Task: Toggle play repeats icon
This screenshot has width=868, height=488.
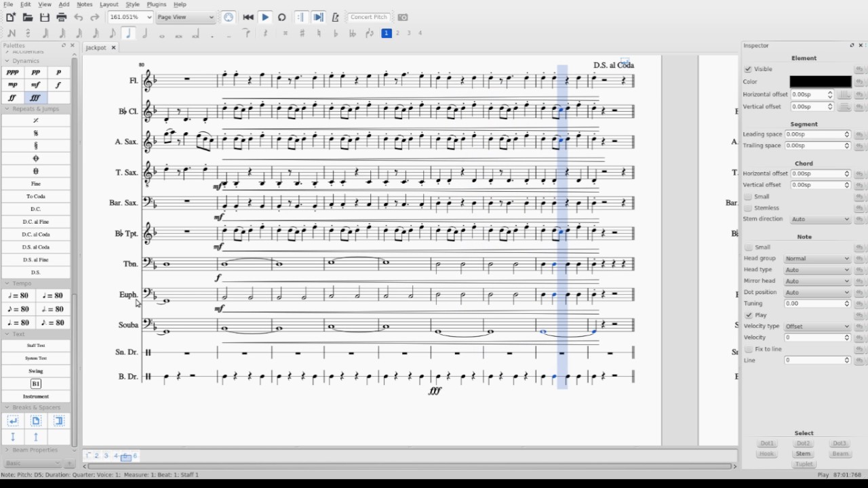Action: tap(301, 17)
